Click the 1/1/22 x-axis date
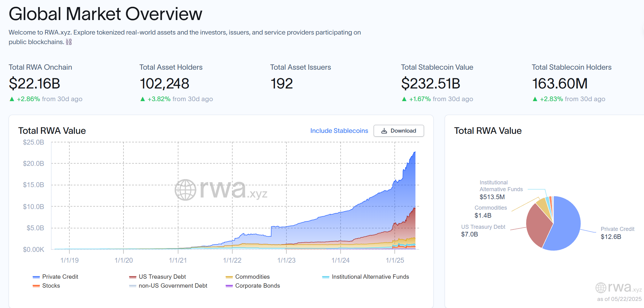 [x=232, y=260]
